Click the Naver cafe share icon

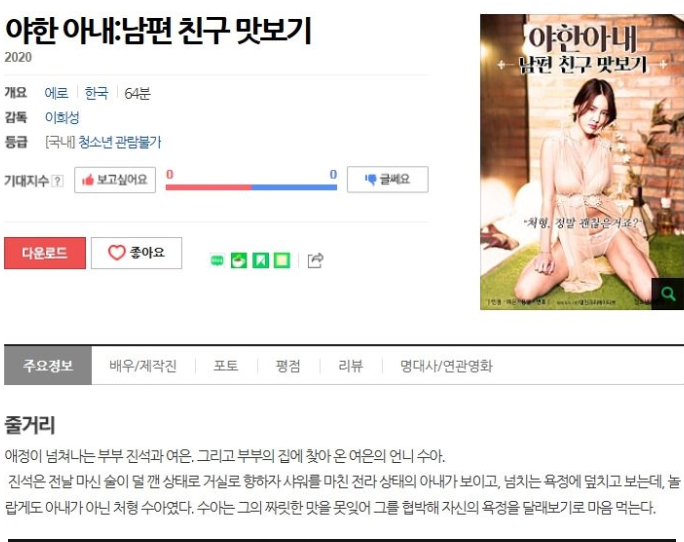click(x=239, y=261)
